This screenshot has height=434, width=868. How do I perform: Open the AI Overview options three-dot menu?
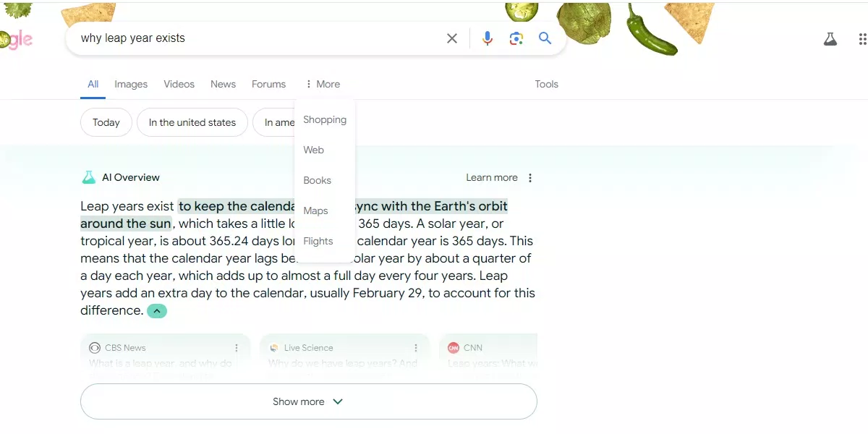529,177
